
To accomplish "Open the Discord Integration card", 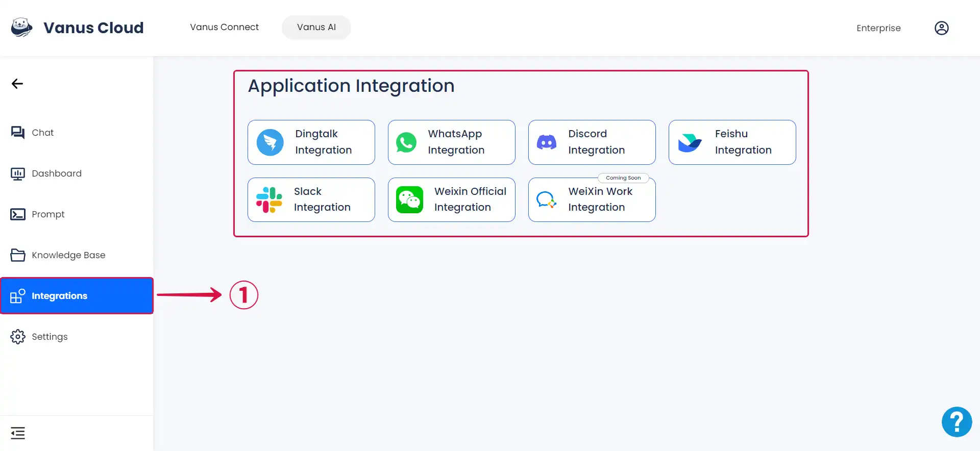I will (x=592, y=142).
